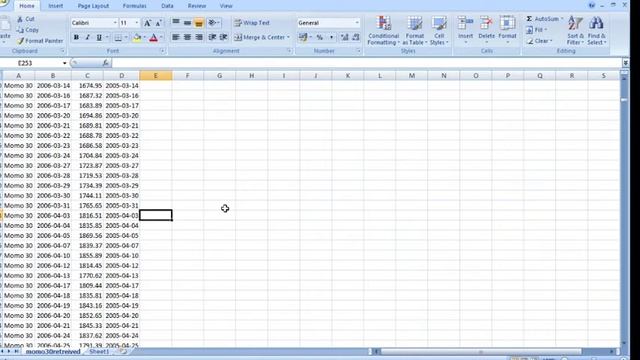Click the horizontal scrollbar
The image size is (640, 360).
pos(480,351)
